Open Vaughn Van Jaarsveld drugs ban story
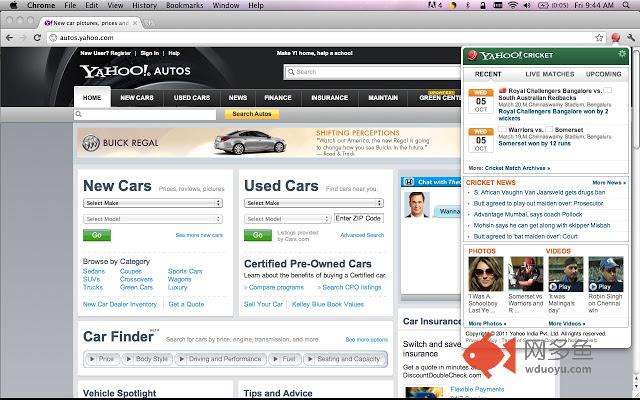The width and height of the screenshot is (640, 400). pyautogui.click(x=539, y=192)
